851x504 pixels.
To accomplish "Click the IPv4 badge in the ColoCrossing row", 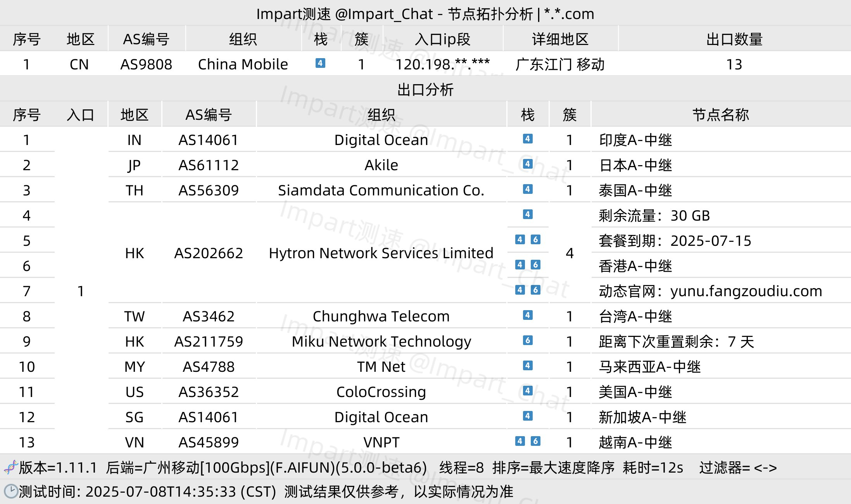I will click(528, 391).
